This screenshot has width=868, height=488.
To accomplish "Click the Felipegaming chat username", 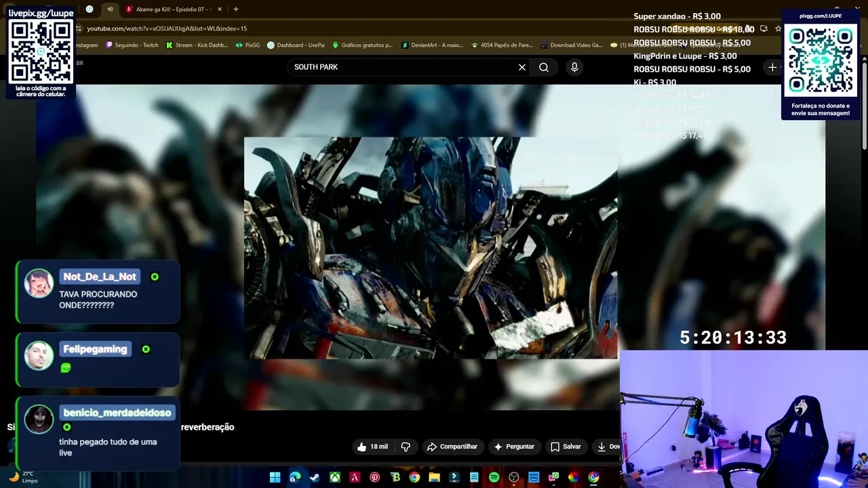I will pyautogui.click(x=95, y=349).
